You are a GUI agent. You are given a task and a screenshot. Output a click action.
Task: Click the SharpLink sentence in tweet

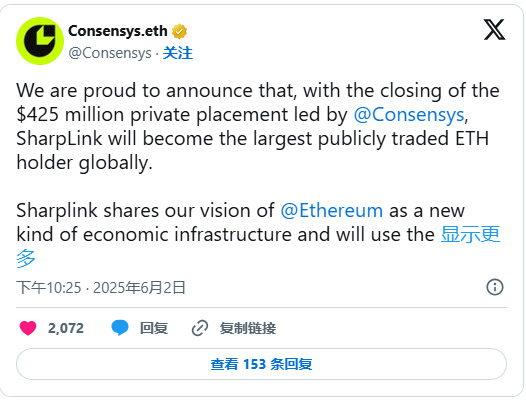tap(252, 150)
